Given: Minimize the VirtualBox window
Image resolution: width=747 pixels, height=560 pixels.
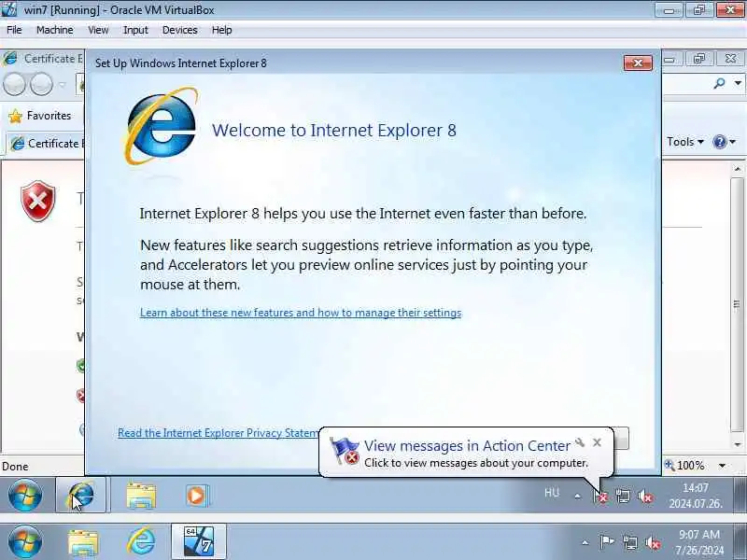Looking at the screenshot, I should point(669,10).
